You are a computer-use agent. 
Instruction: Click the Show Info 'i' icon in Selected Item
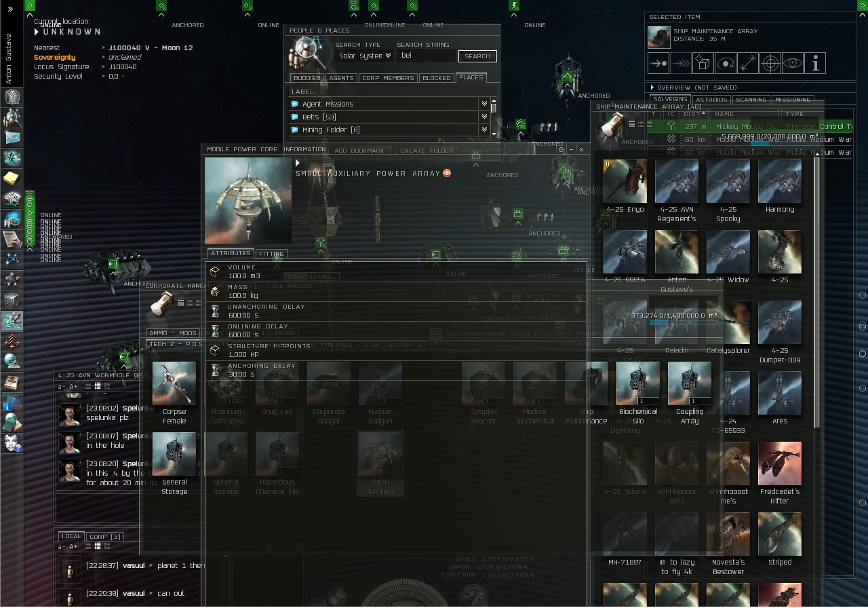click(815, 63)
